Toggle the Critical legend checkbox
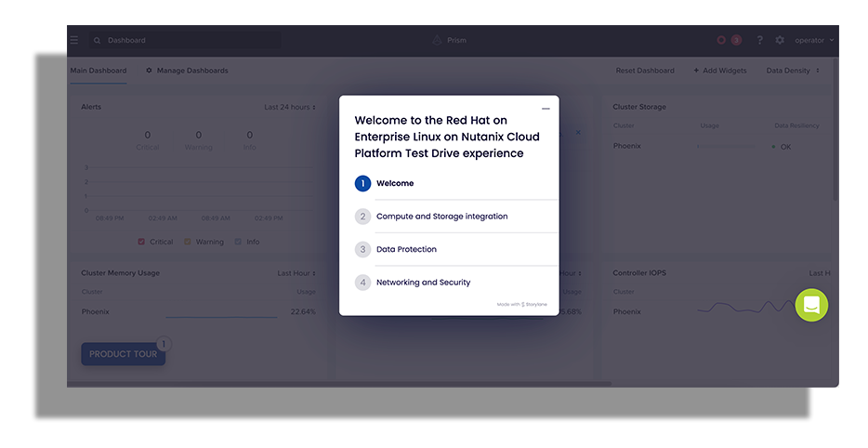 pyautogui.click(x=141, y=242)
